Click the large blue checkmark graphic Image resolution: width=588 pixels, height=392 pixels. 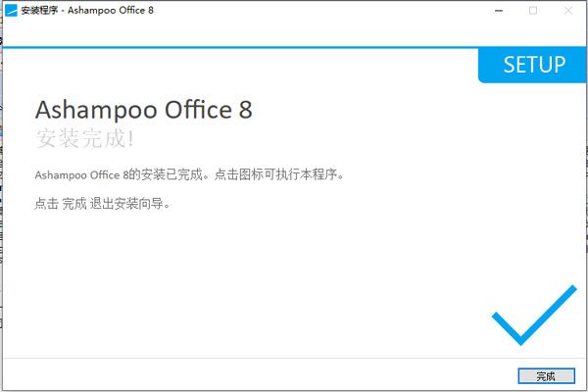[x=534, y=312]
